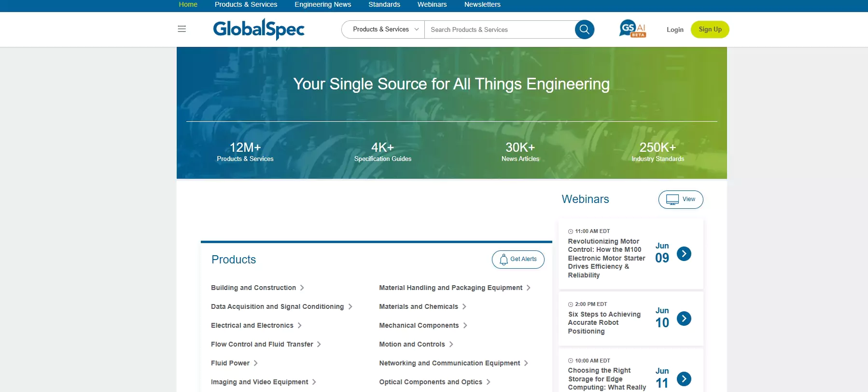Open the Revolutionizing Motor Control webinar title
The image size is (868, 392).
(607, 258)
